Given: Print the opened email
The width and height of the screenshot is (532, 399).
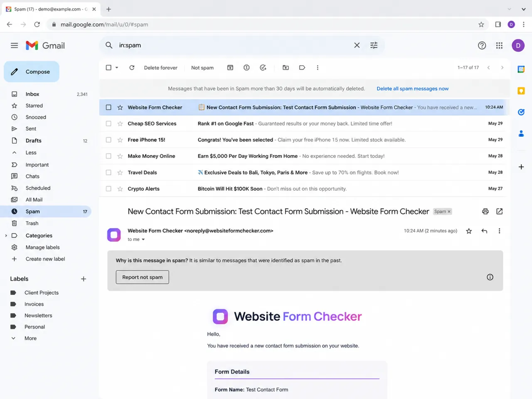Looking at the screenshot, I should (485, 212).
